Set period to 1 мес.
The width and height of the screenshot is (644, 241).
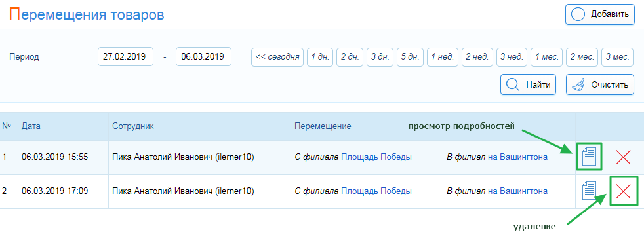[547, 57]
